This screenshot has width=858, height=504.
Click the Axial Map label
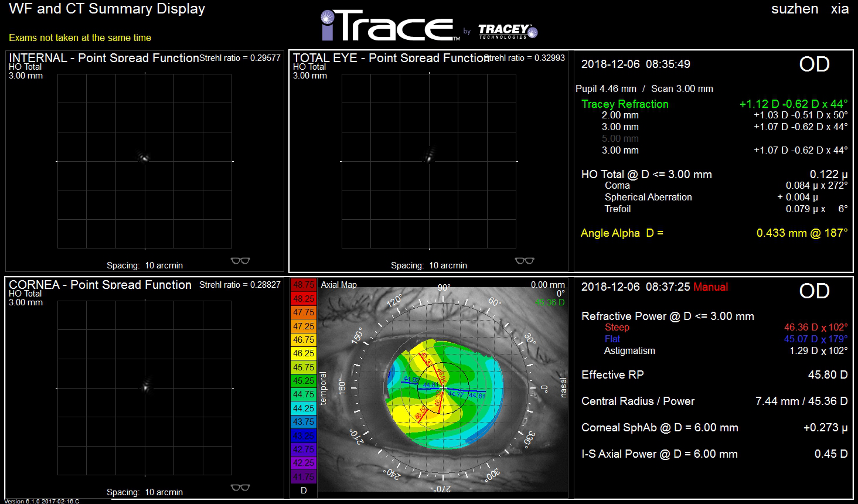coord(339,285)
